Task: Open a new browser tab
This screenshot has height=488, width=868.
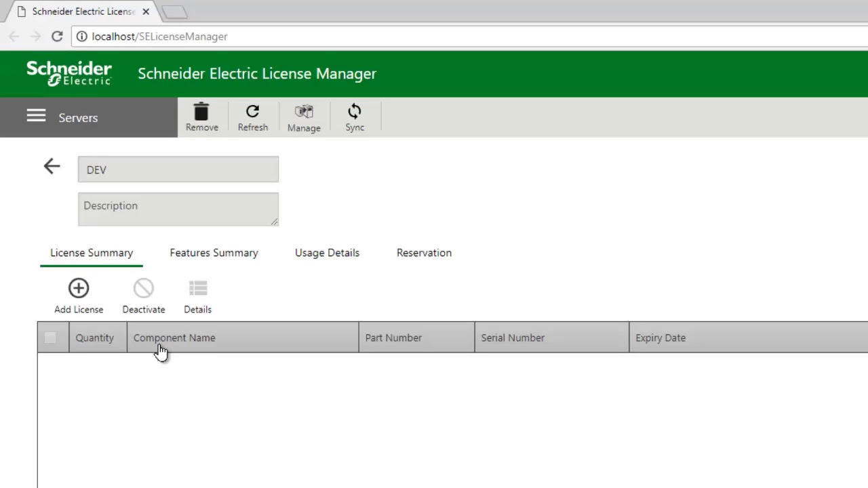Action: coord(174,12)
